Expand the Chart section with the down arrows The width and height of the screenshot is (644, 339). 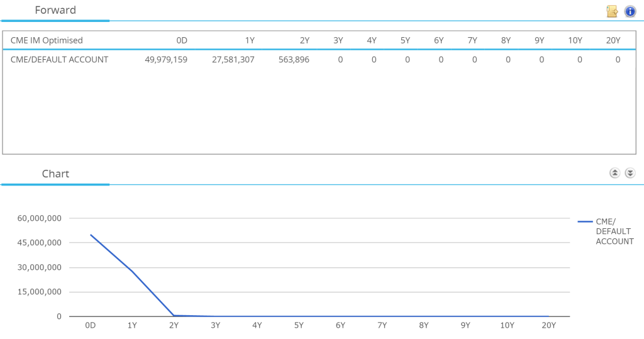pos(630,173)
